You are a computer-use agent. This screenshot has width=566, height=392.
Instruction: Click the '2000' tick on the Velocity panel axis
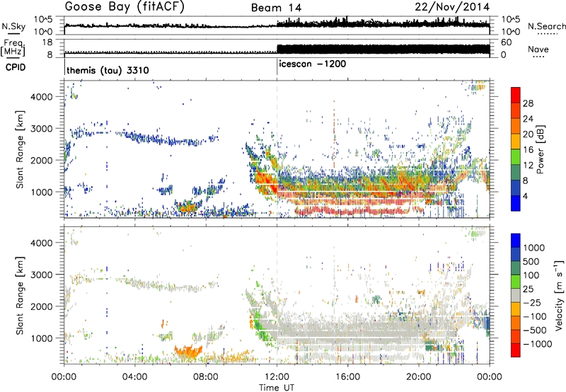42,306
